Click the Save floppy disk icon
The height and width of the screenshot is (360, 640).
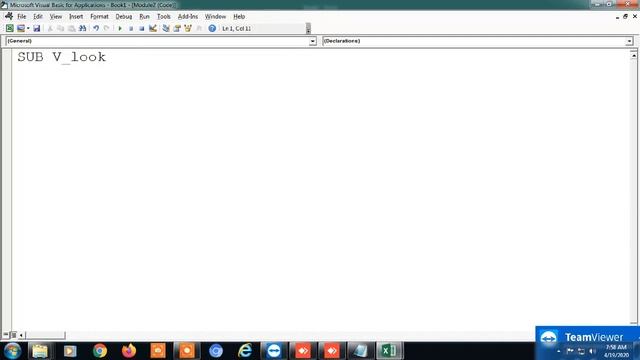[37, 28]
